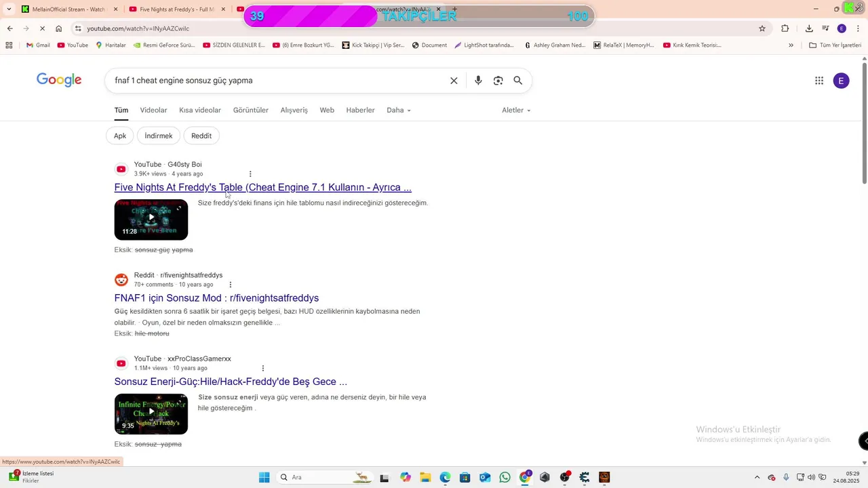Image resolution: width=868 pixels, height=488 pixels.
Task: Play the 9:35 Infinite Energy thumbnail
Action: tap(151, 414)
